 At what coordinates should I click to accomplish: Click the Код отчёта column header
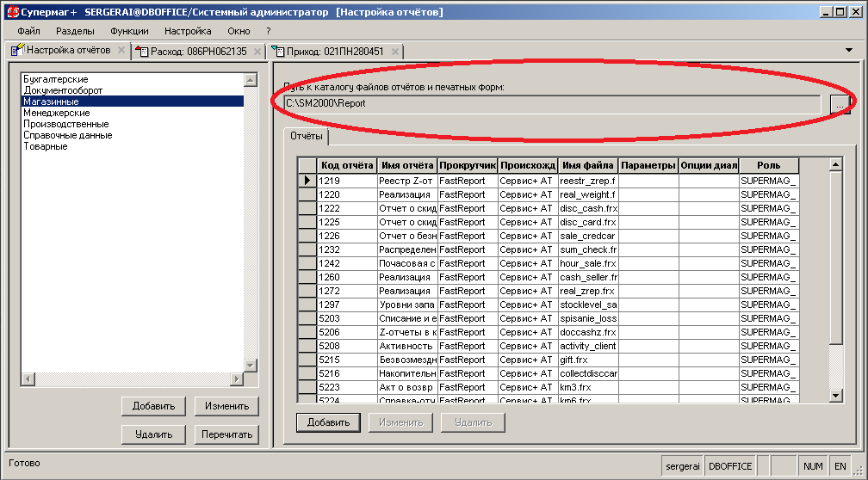coord(346,165)
